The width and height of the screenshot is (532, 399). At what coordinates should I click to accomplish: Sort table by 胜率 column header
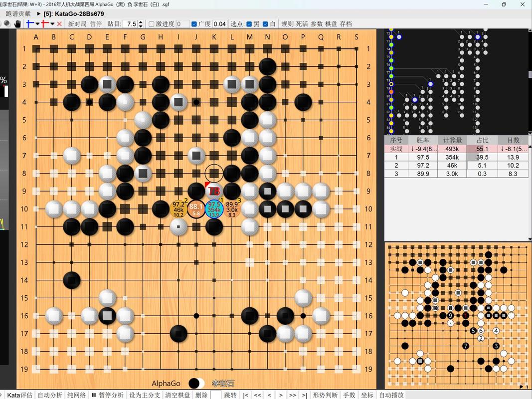423,140
